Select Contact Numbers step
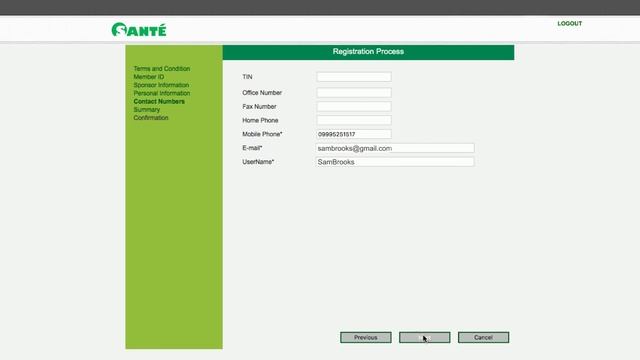The height and width of the screenshot is (360, 640). tap(159, 101)
